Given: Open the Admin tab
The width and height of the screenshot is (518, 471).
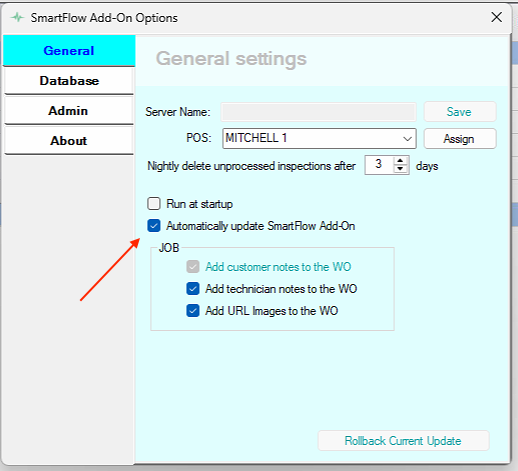Looking at the screenshot, I should pos(69,111).
